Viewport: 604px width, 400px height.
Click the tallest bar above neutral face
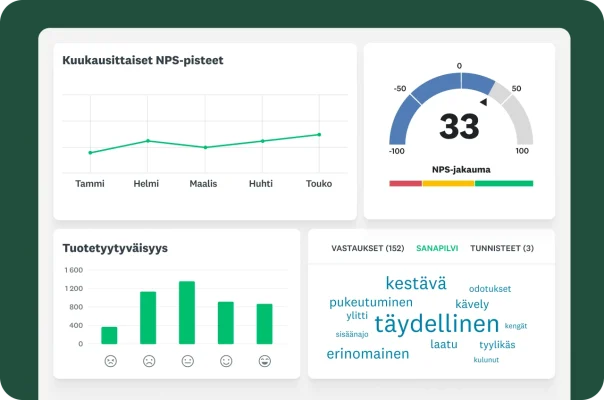point(187,313)
